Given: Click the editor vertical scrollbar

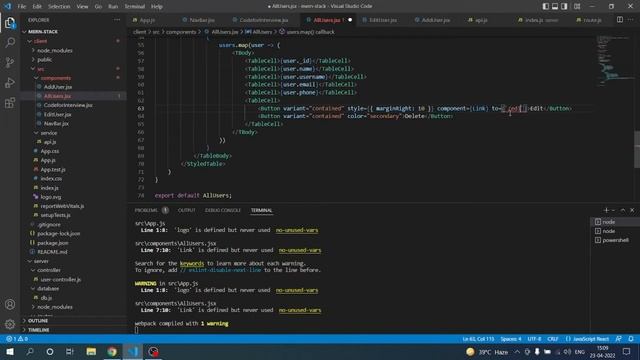Looking at the screenshot, I should pyautogui.click(x=637, y=149).
